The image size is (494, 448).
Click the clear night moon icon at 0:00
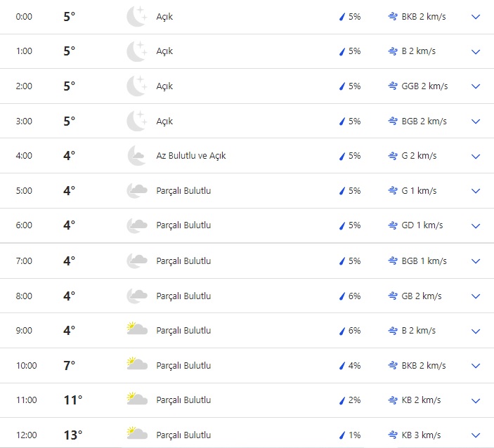(136, 16)
